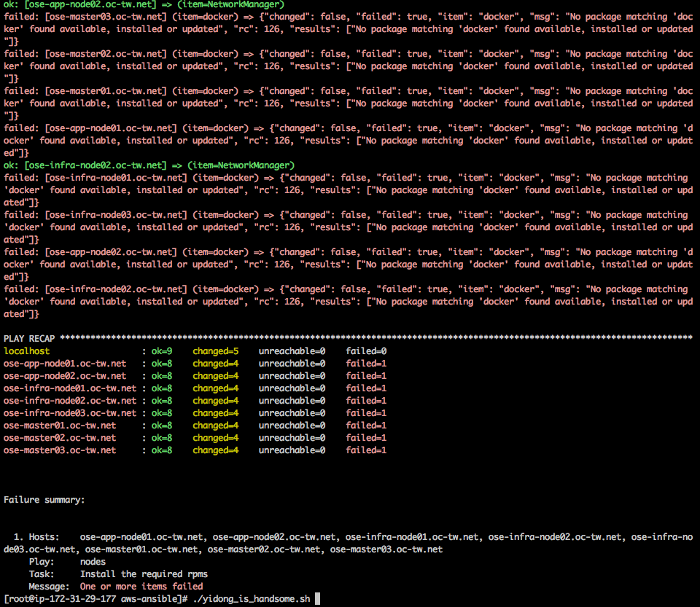
Task: Click "changed=4" in the ose-infra-node01 recap row
Action: (216, 388)
